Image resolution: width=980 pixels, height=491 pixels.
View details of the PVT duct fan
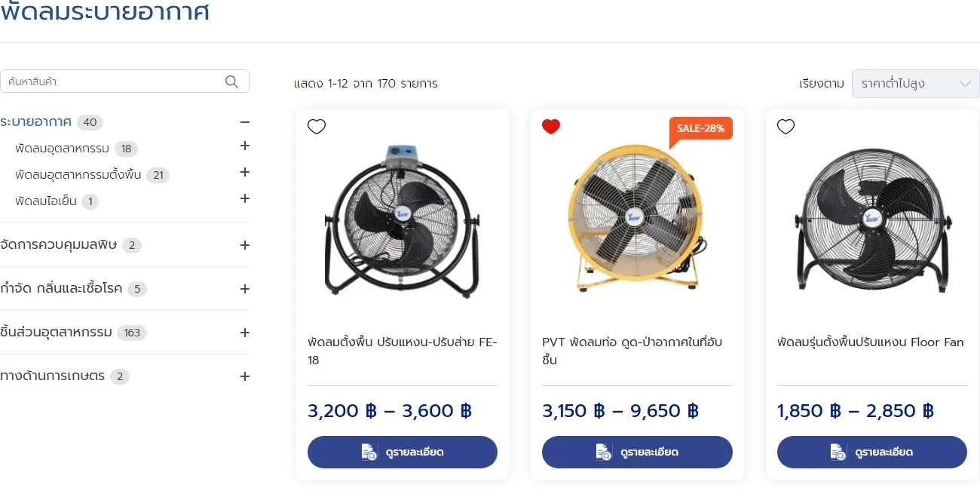[637, 452]
